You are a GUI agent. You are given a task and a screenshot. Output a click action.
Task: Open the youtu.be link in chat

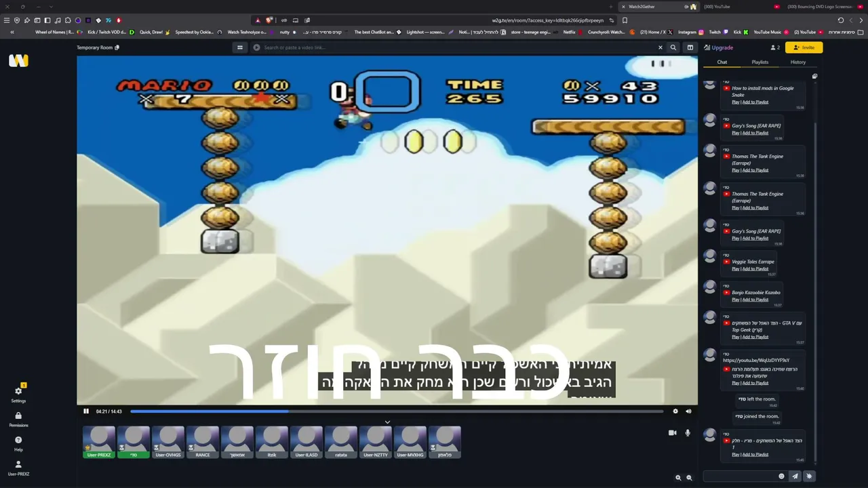pyautogui.click(x=756, y=361)
